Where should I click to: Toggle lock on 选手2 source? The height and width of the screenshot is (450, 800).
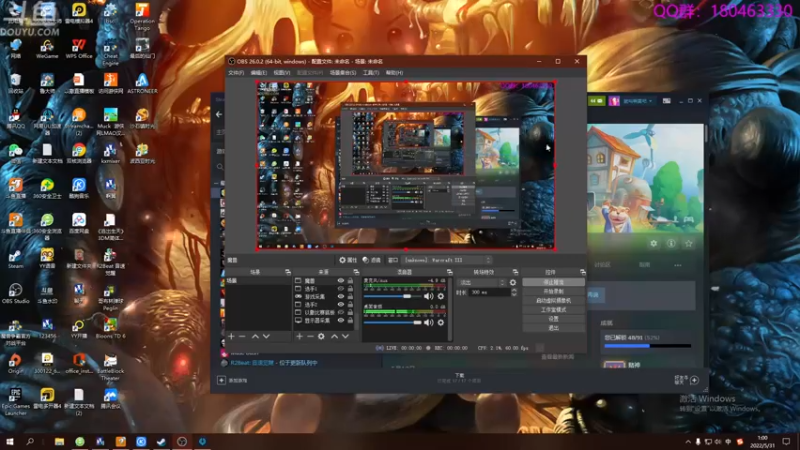(x=350, y=305)
